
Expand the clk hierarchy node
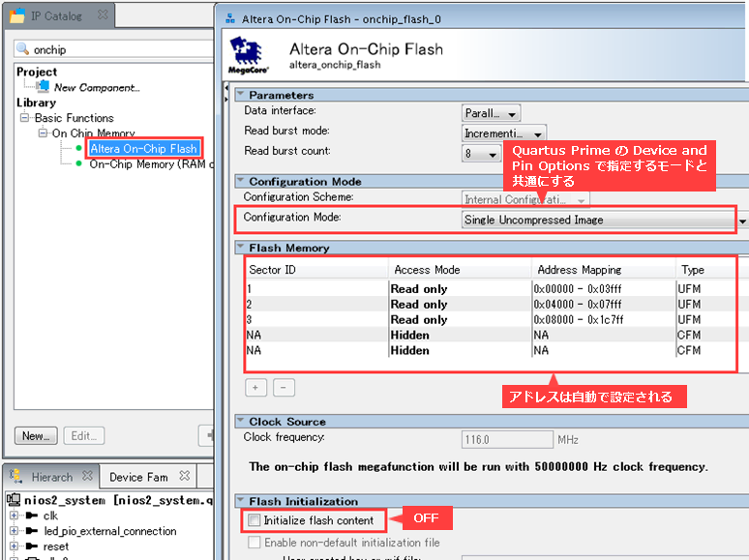coord(14,516)
